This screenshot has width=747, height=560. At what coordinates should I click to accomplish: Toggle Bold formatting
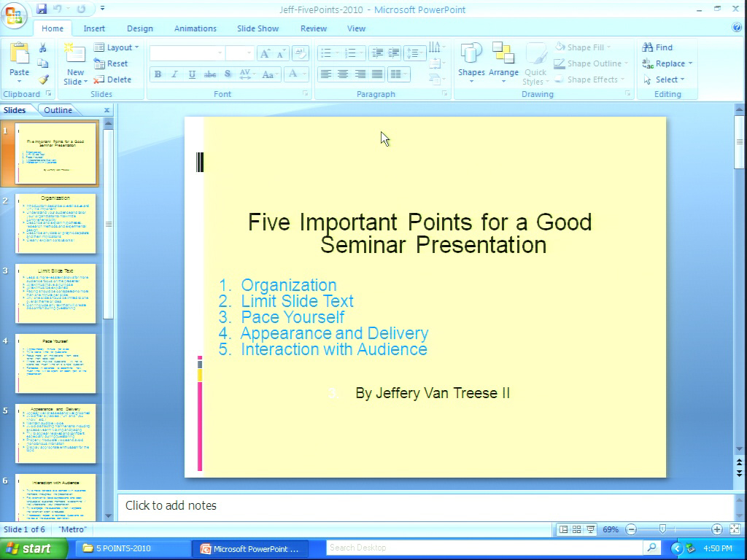pos(158,74)
